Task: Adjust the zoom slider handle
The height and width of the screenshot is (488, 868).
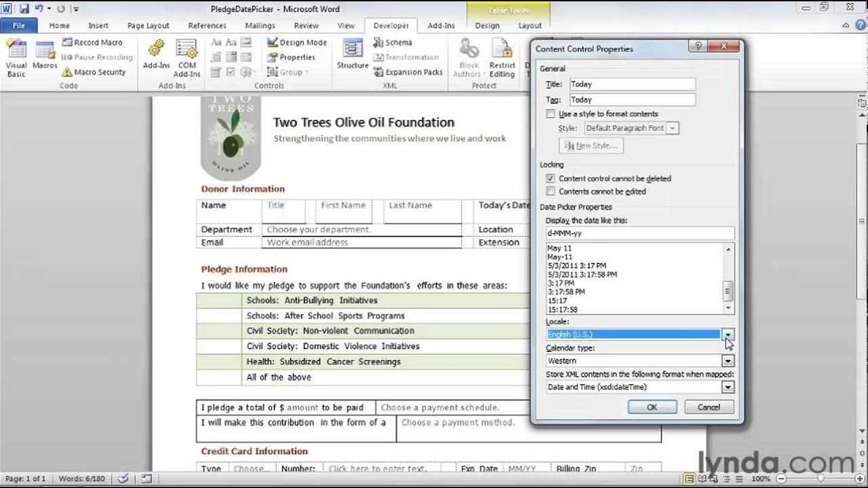Action: pos(820,479)
